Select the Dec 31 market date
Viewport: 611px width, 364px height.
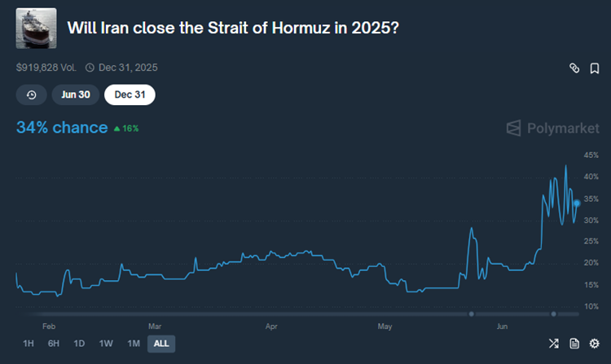point(130,94)
